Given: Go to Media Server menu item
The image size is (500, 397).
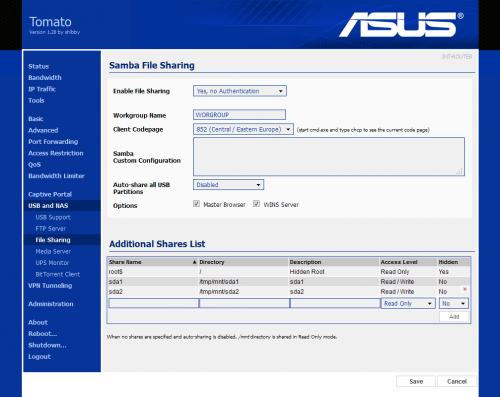Looking at the screenshot, I should point(53,251).
